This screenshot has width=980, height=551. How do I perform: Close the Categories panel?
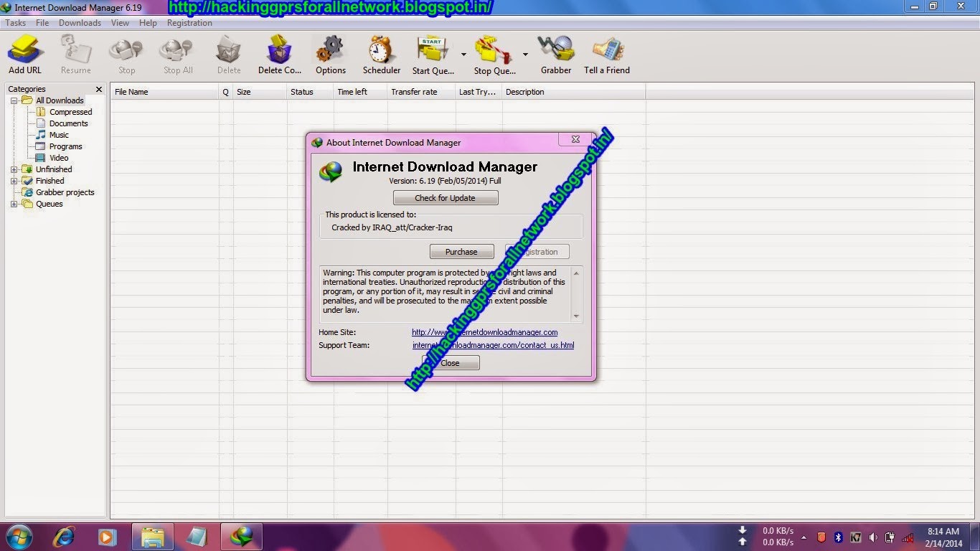coord(99,90)
